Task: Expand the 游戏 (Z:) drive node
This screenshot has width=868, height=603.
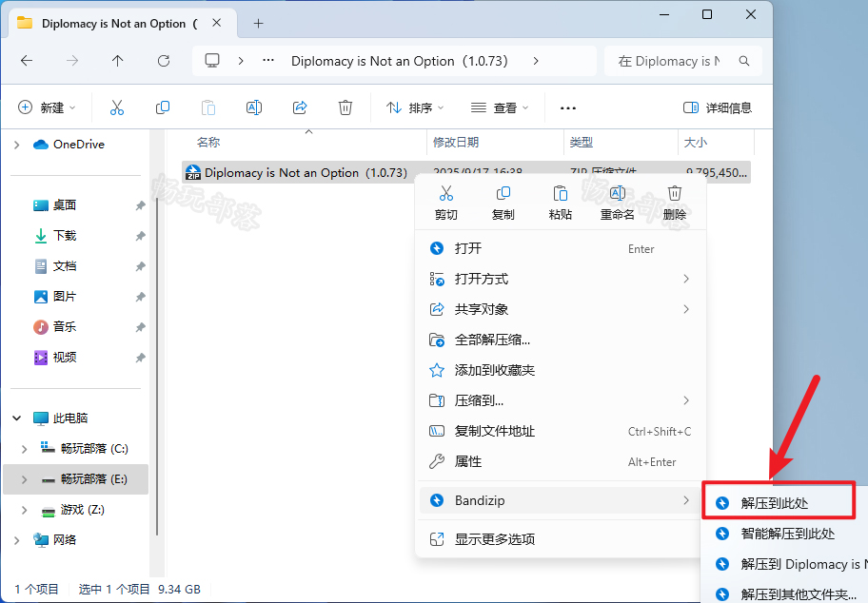Action: [x=25, y=510]
